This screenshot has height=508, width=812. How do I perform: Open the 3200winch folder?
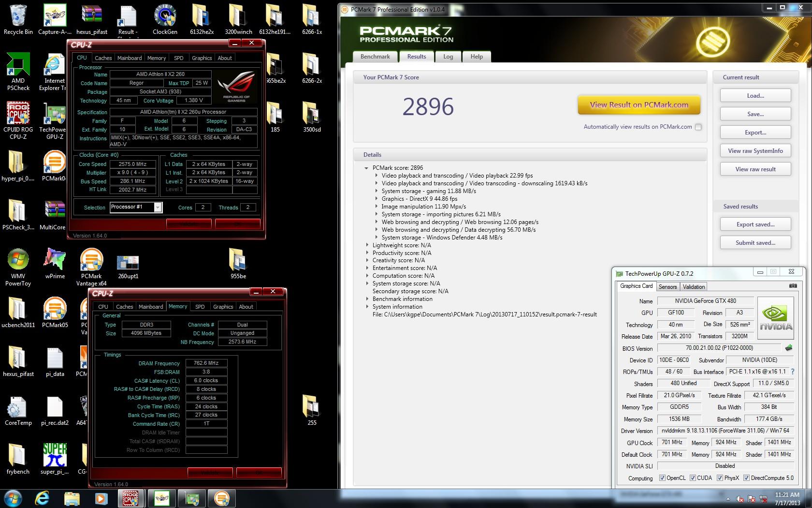click(238, 19)
